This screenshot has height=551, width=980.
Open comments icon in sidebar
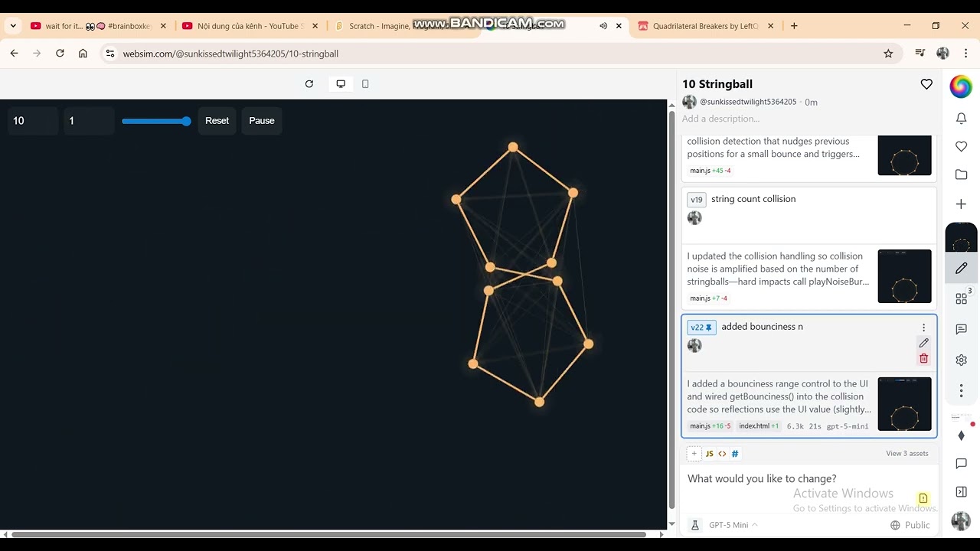pyautogui.click(x=962, y=329)
